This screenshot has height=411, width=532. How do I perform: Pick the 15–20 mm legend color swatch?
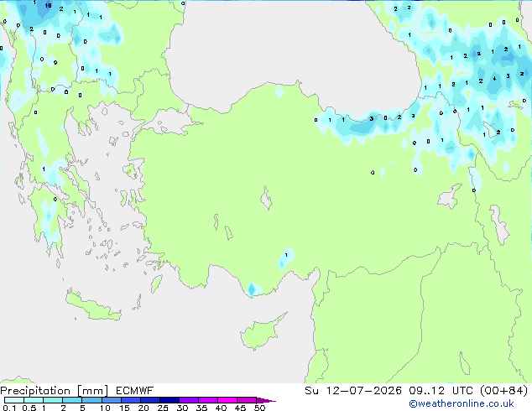(131, 400)
